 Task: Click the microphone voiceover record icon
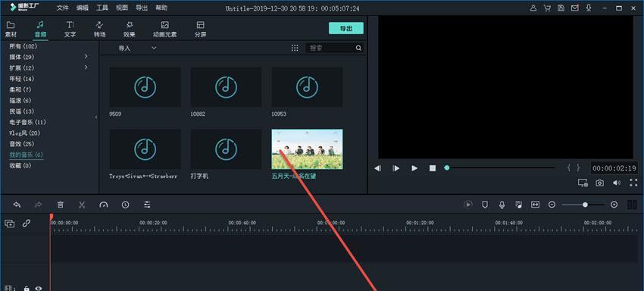(x=502, y=205)
